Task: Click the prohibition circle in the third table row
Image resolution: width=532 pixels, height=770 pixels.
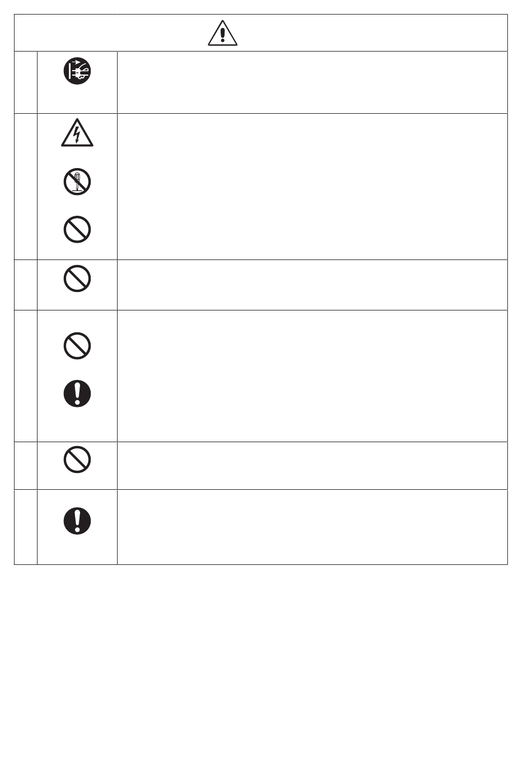Action: point(77,279)
